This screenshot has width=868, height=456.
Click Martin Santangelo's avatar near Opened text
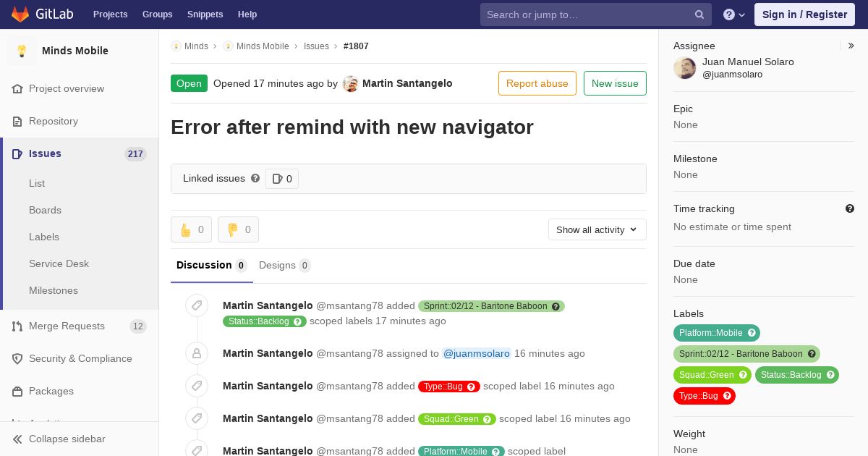point(350,83)
